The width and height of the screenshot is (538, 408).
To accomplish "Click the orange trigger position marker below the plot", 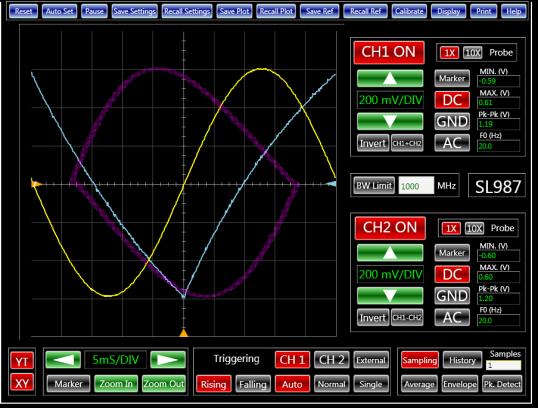I will click(184, 333).
